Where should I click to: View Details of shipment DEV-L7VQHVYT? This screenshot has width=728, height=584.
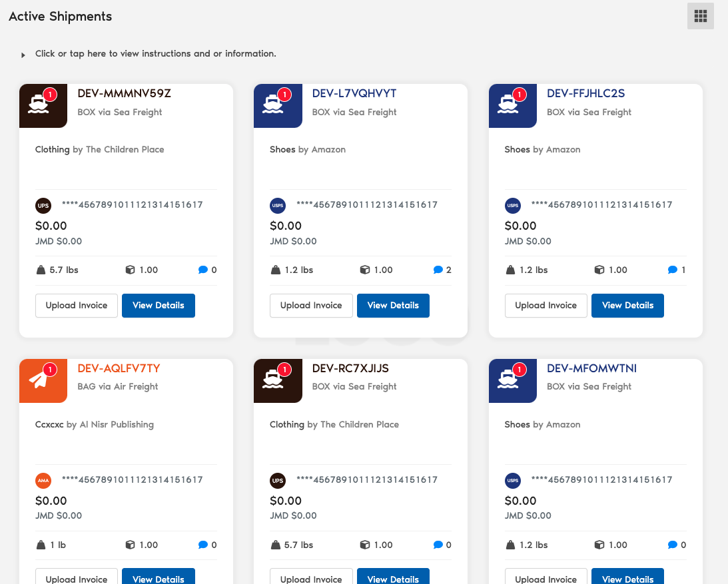click(x=393, y=306)
